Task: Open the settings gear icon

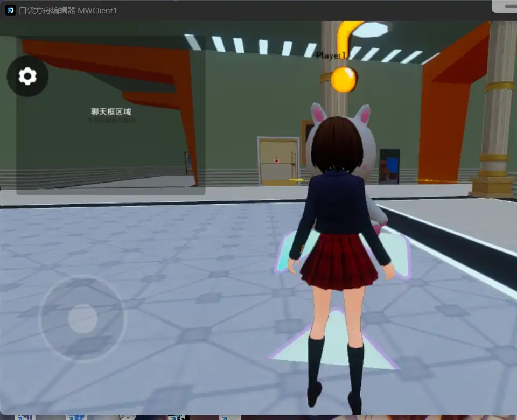Action: click(x=27, y=76)
